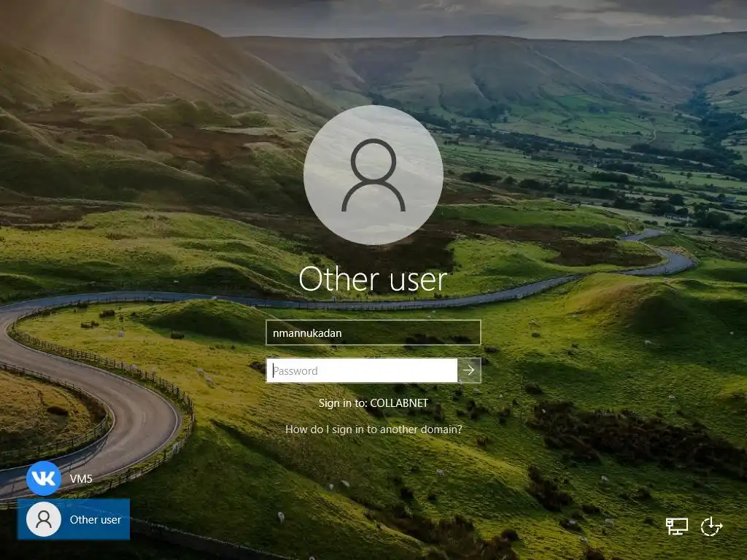747x560 pixels.
Task: Submit password with the arrow button
Action: click(x=469, y=370)
